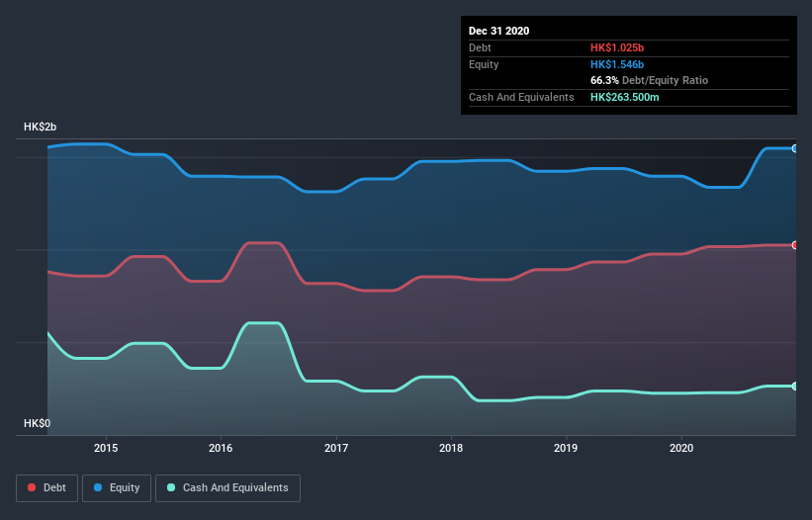Viewport: 812px width, 520px height.
Task: Click the HK$1.546b equity value
Action: point(617,64)
